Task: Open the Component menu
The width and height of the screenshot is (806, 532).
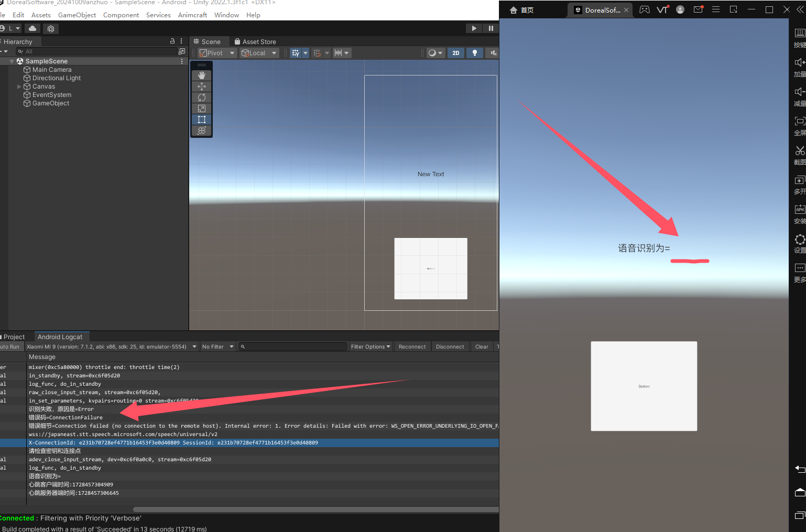Action: (121, 15)
